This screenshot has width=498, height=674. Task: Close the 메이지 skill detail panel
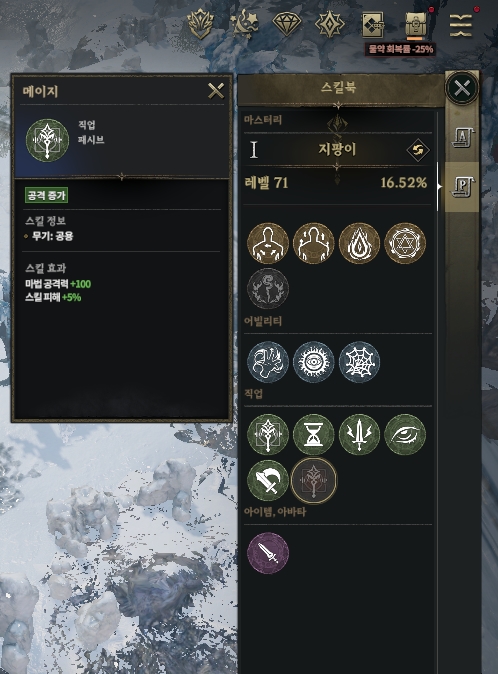(216, 91)
